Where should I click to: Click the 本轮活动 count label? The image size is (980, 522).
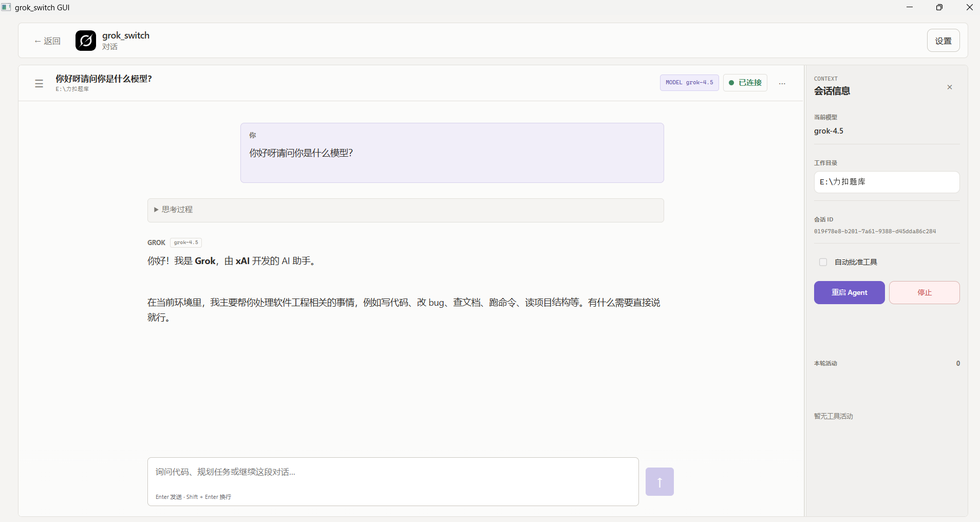click(825, 363)
